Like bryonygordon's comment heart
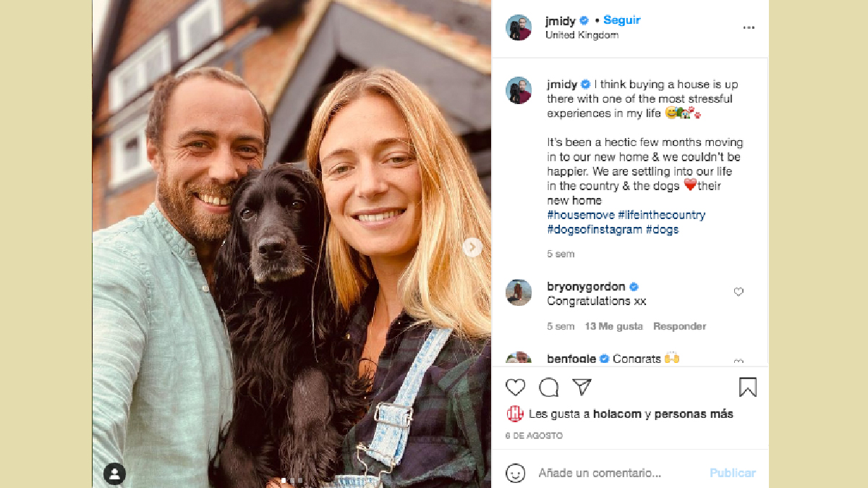This screenshot has width=868, height=488. [739, 292]
